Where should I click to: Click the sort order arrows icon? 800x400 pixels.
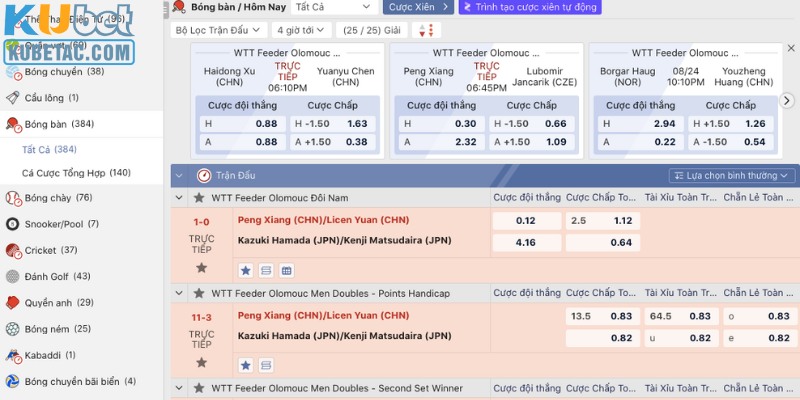tap(426, 30)
